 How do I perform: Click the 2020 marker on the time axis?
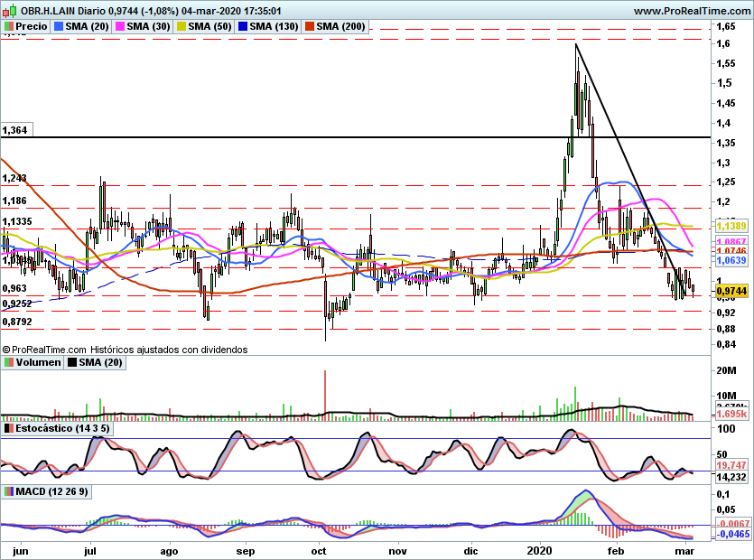[x=539, y=549]
